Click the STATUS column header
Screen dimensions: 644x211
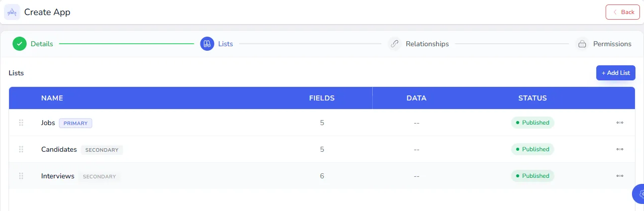532,98
